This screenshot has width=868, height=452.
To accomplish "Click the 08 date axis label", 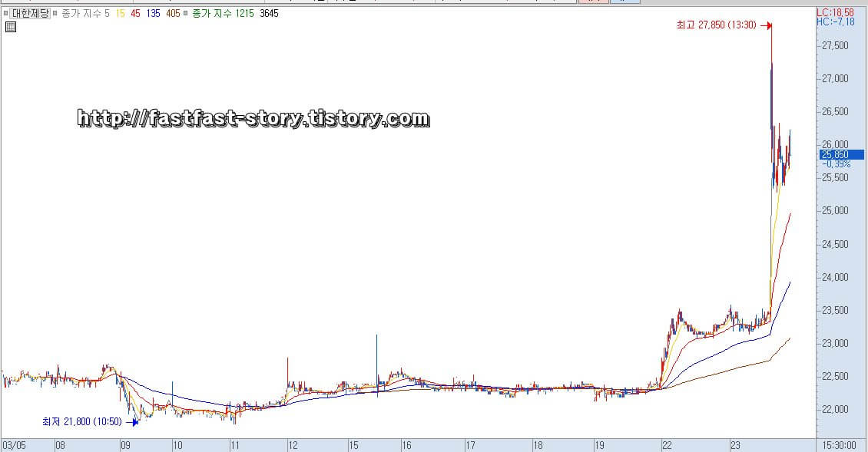I will (61, 445).
